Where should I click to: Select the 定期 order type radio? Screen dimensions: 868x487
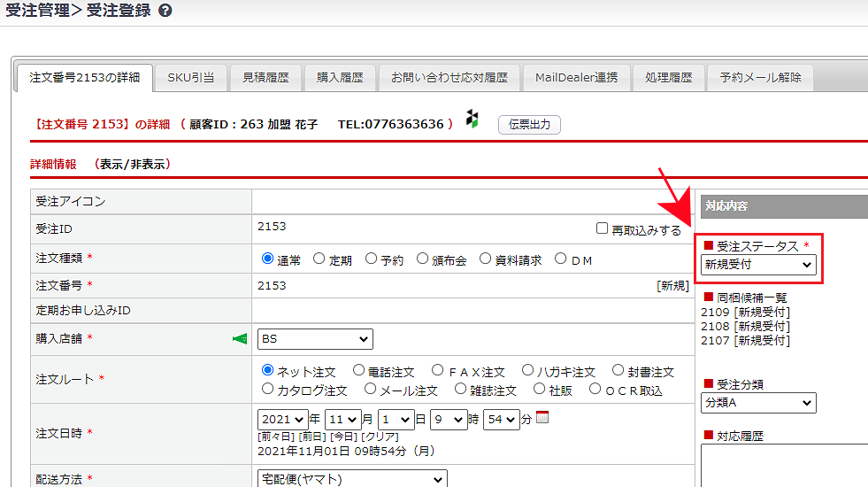pyautogui.click(x=319, y=259)
